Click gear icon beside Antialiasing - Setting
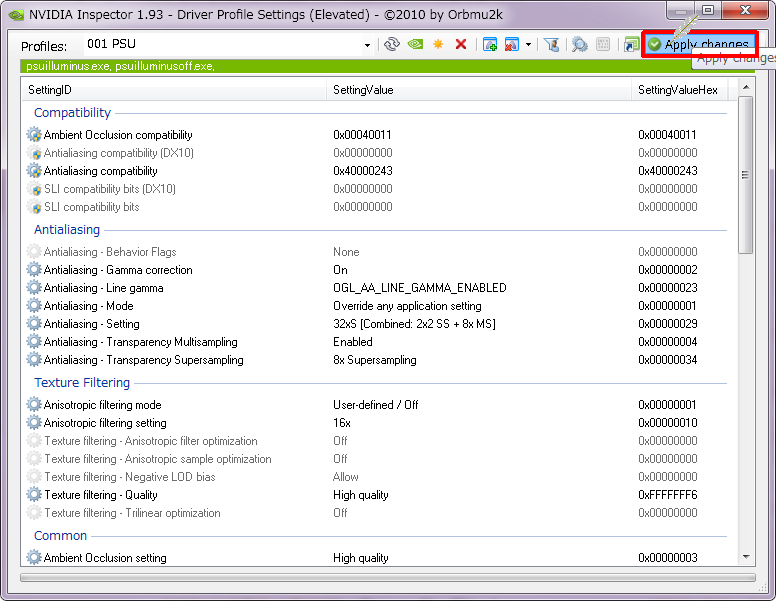 34,324
